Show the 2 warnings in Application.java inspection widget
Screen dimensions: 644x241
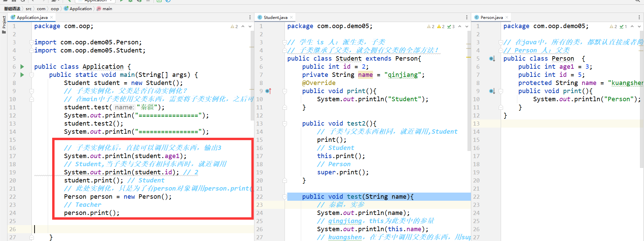pyautogui.click(x=234, y=26)
